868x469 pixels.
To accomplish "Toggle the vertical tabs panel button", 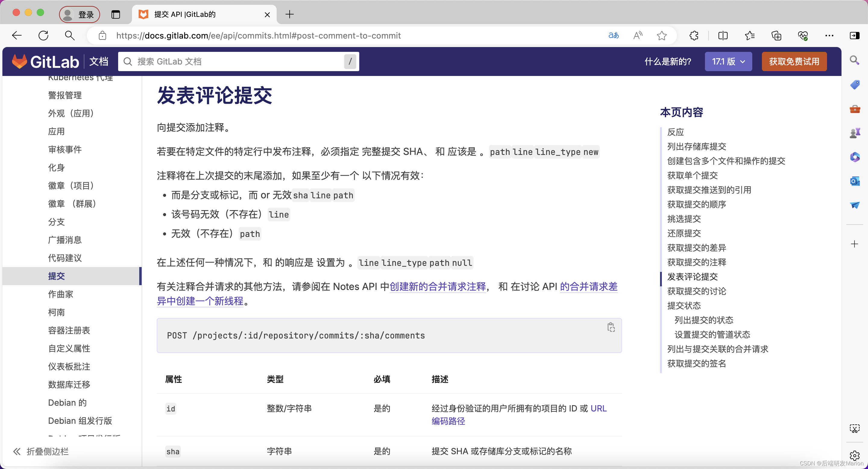I will [115, 14].
